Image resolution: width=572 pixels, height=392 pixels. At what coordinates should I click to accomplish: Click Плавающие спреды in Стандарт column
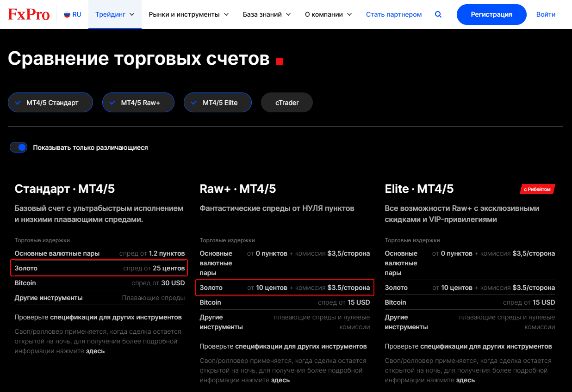point(154,298)
